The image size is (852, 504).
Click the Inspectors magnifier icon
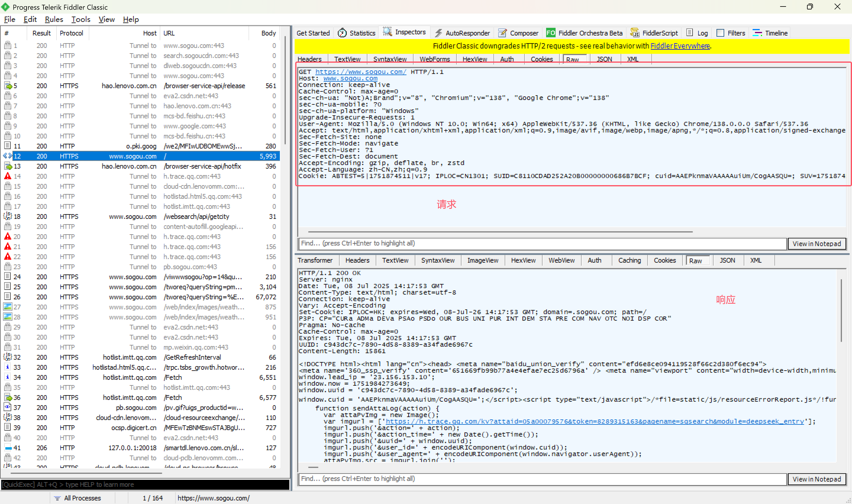pos(387,32)
